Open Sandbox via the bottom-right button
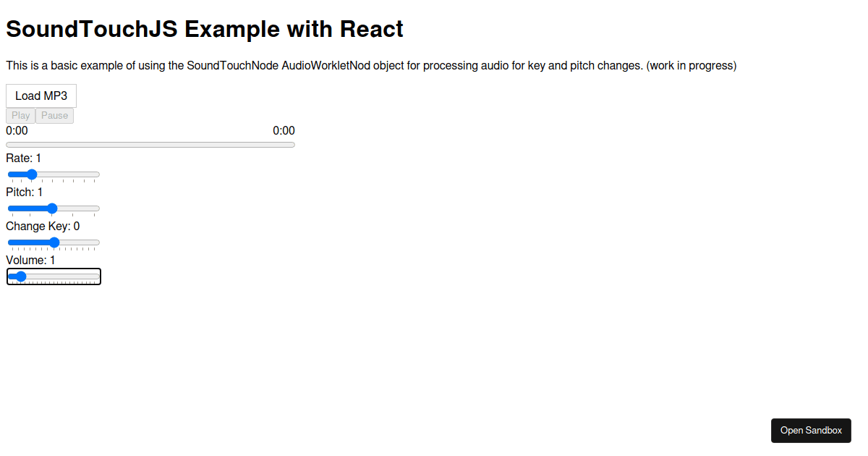Image resolution: width=868 pixels, height=456 pixels. click(x=811, y=430)
